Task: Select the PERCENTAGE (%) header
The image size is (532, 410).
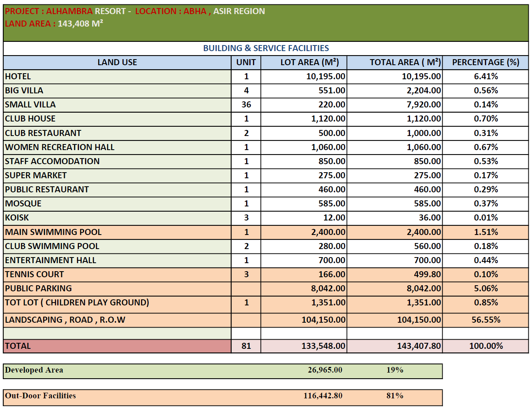Action: [486, 62]
